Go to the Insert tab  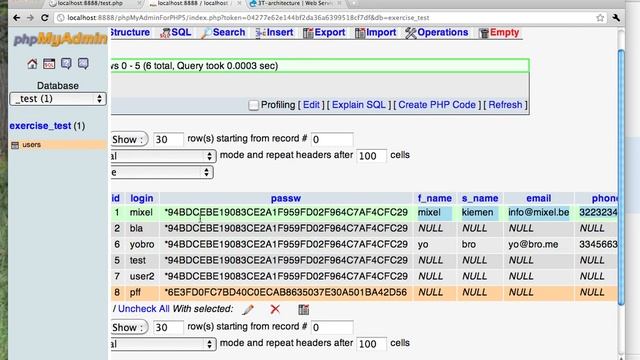pos(274,33)
